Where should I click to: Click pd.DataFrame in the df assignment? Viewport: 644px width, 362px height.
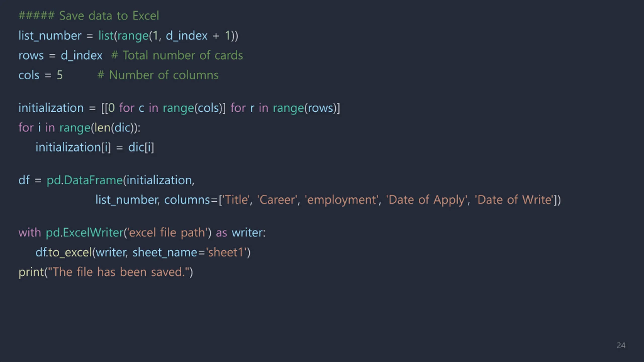(x=85, y=180)
